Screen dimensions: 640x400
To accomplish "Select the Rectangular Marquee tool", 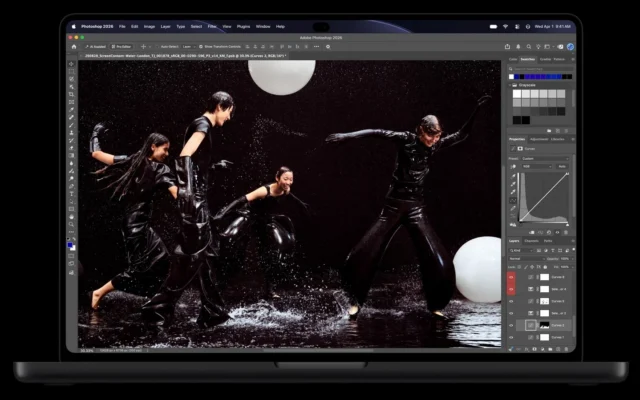I will [x=71, y=71].
